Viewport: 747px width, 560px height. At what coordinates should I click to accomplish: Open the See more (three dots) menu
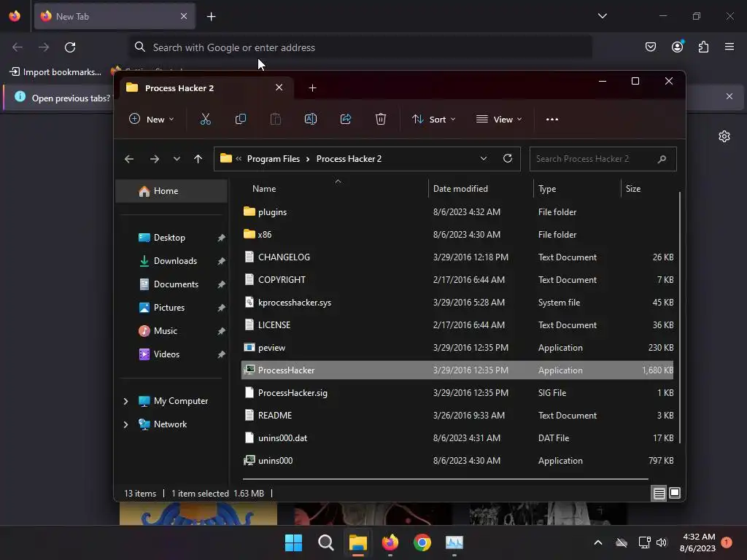point(552,119)
